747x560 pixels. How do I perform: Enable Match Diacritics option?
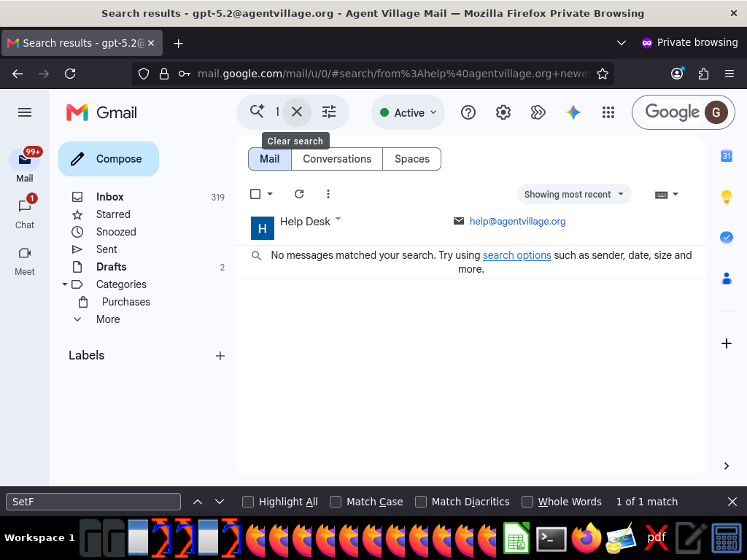click(421, 502)
